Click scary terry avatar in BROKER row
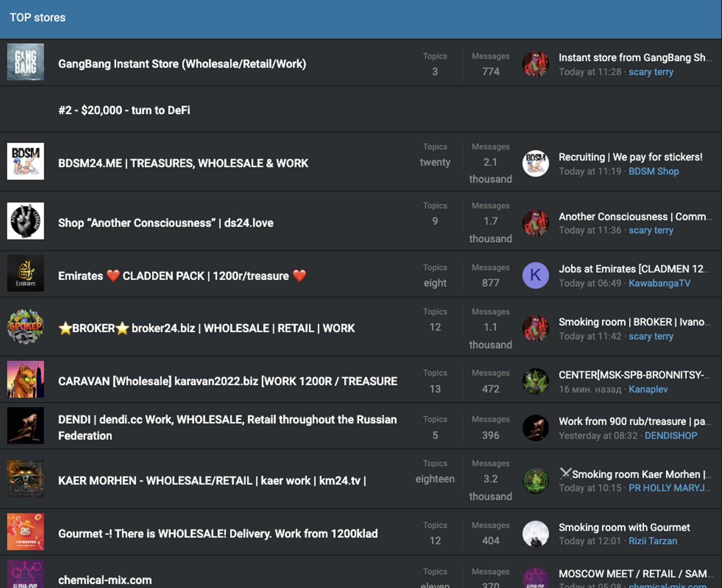 [x=536, y=328]
